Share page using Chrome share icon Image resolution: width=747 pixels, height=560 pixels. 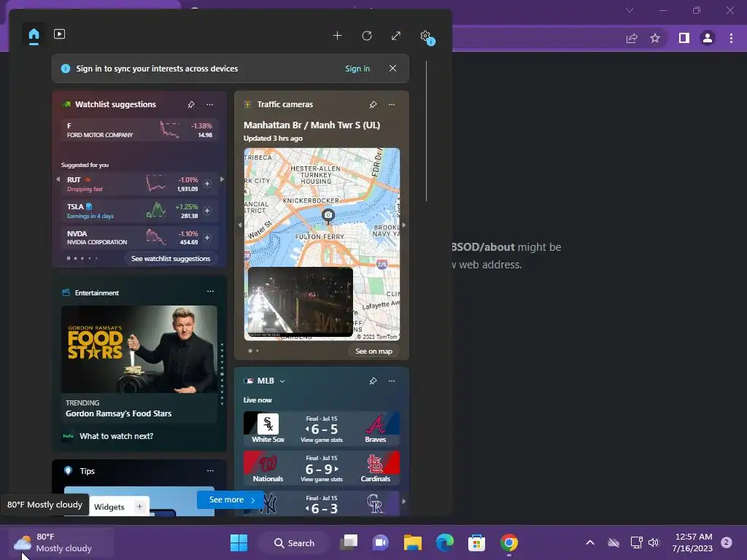pos(632,38)
